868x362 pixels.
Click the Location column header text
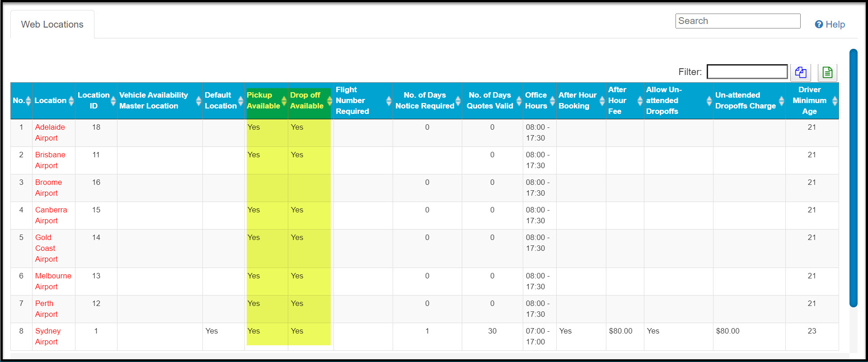50,101
